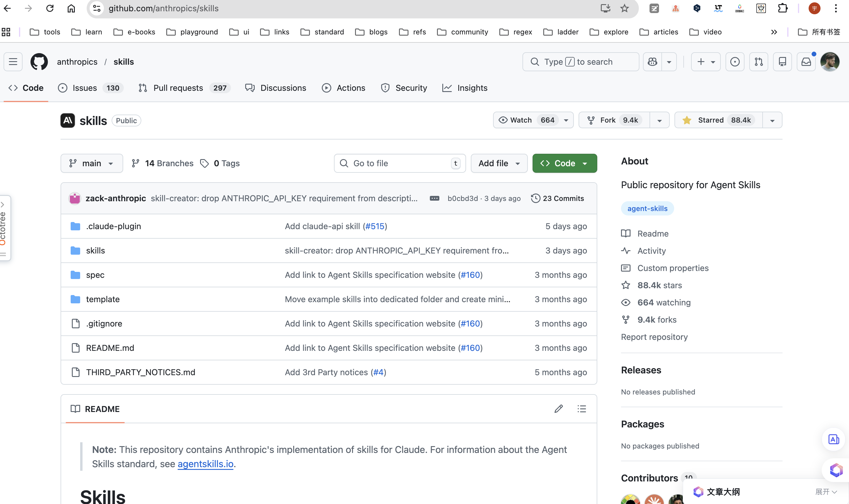849x504 pixels.
Task: Open the Watch notification options arrow
Action: 566,120
